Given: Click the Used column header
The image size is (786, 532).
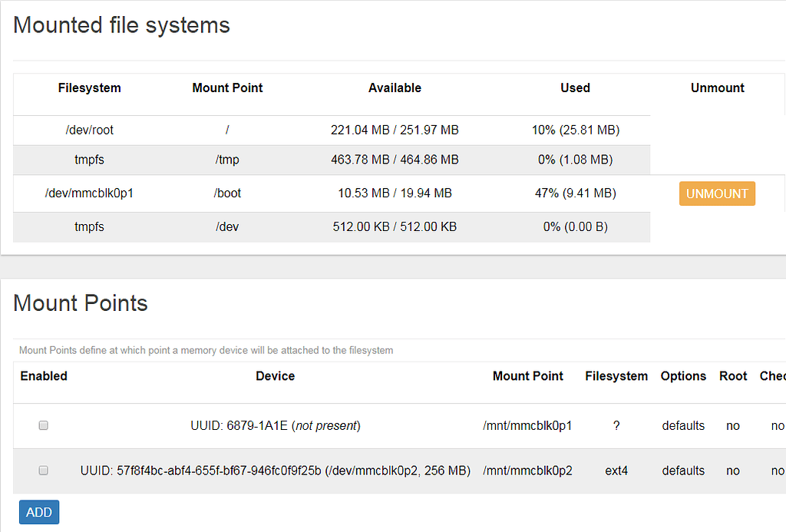Looking at the screenshot, I should click(x=575, y=88).
